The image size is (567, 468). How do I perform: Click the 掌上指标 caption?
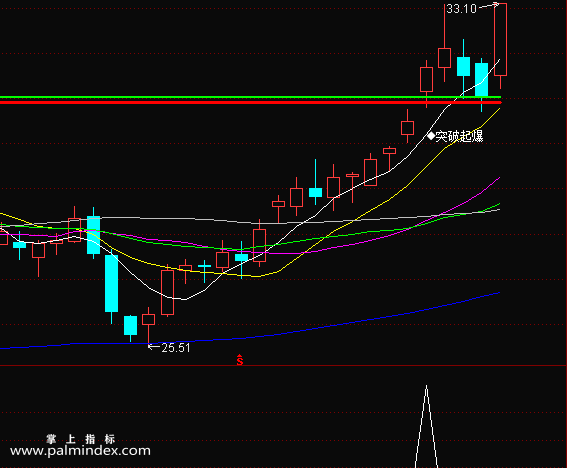point(80,439)
